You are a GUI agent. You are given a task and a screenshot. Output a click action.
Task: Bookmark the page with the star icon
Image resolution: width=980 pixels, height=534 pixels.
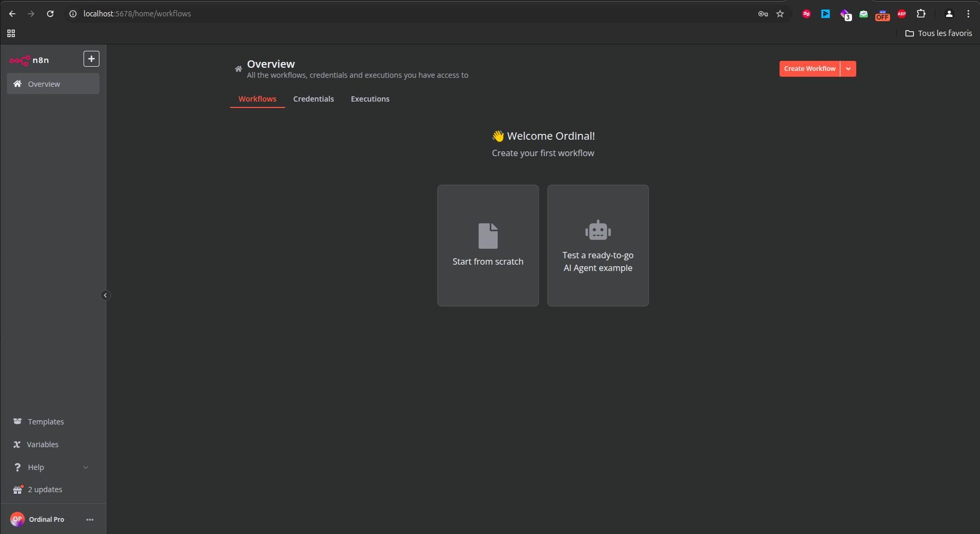pos(780,14)
